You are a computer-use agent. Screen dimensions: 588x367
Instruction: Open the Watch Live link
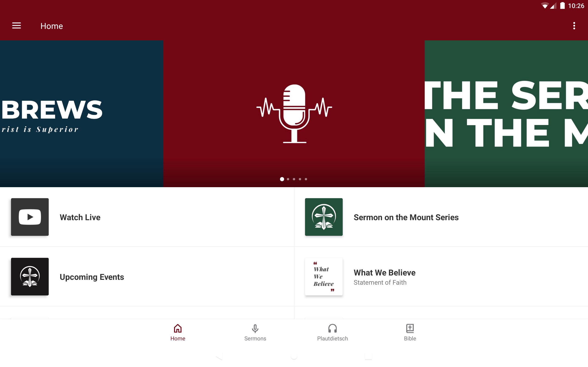pyautogui.click(x=80, y=217)
